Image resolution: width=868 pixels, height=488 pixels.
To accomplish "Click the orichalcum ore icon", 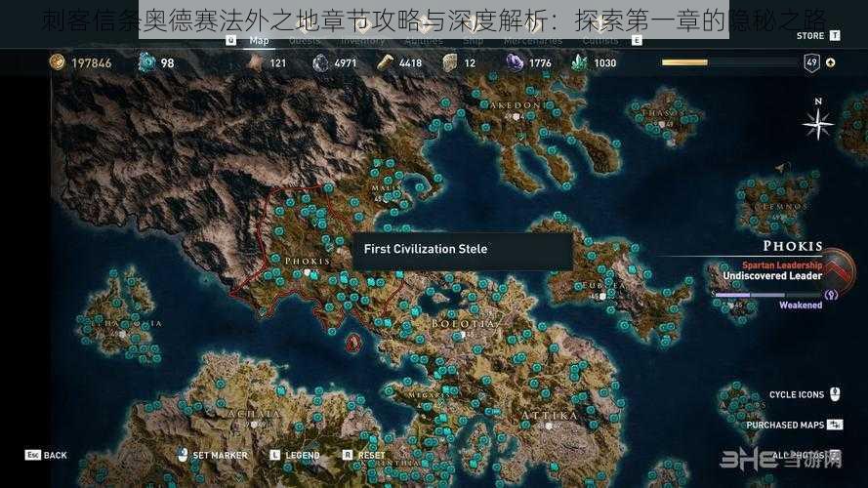I will click(x=146, y=61).
